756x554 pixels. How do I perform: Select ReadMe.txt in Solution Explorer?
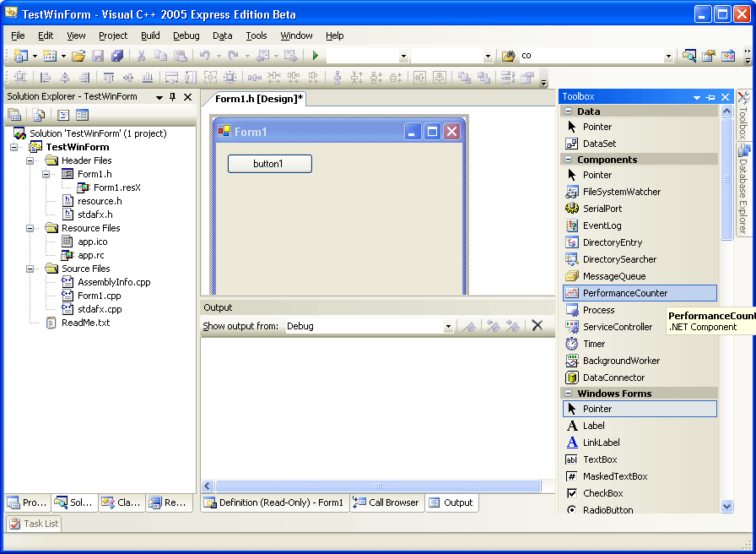pyautogui.click(x=86, y=323)
